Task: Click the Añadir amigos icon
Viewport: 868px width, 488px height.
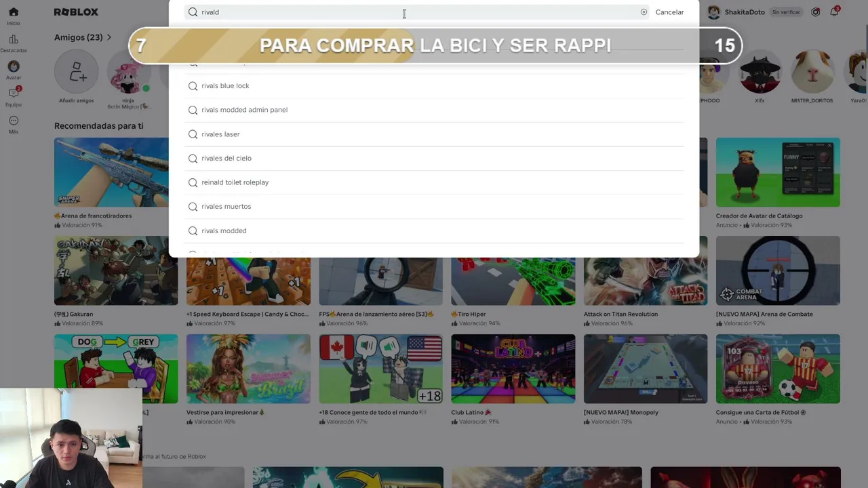Action: pos(77,72)
